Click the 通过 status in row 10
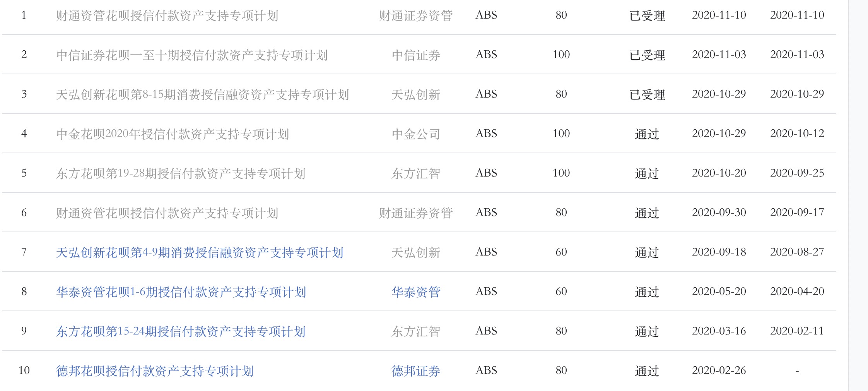The width and height of the screenshot is (868, 391). click(647, 371)
